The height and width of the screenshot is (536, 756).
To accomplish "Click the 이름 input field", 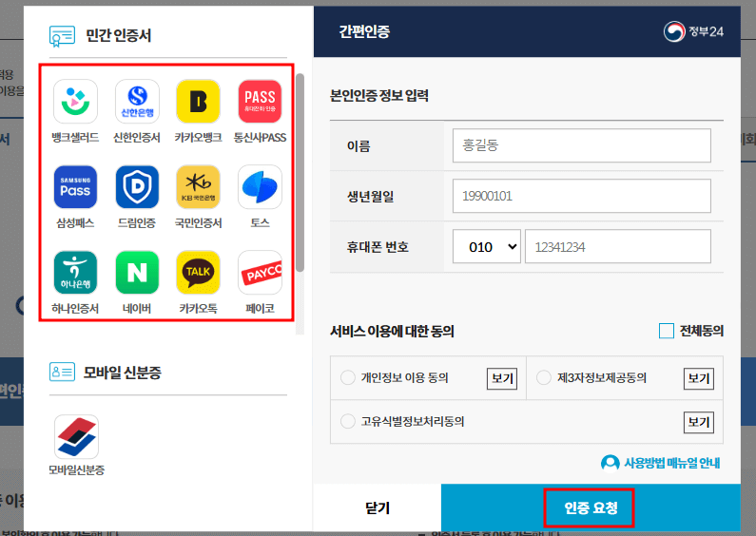I will point(581,145).
